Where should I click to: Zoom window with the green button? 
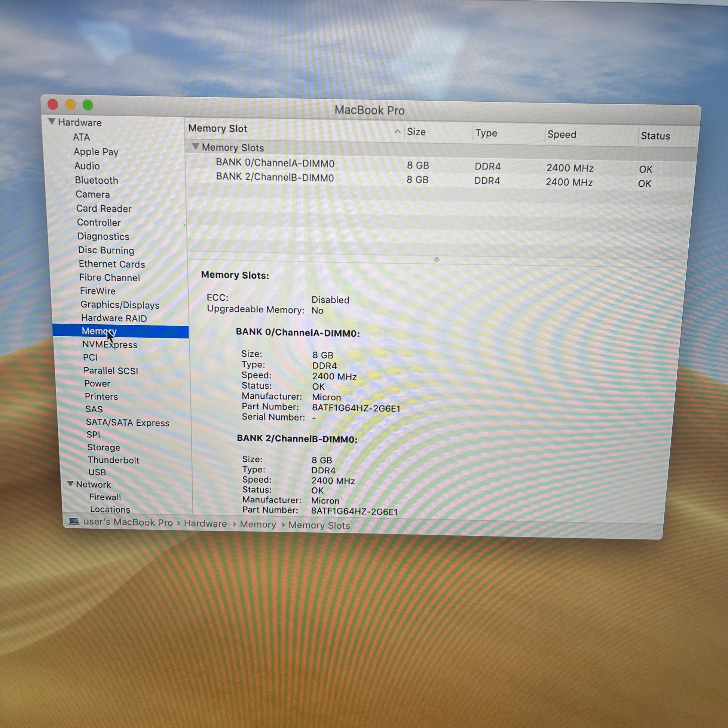pos(88,105)
